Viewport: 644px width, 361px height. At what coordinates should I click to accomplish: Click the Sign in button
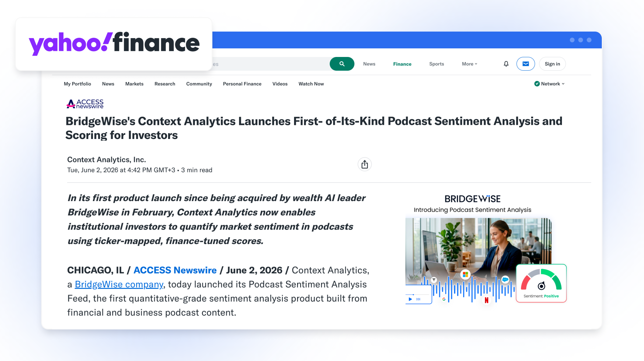click(552, 64)
